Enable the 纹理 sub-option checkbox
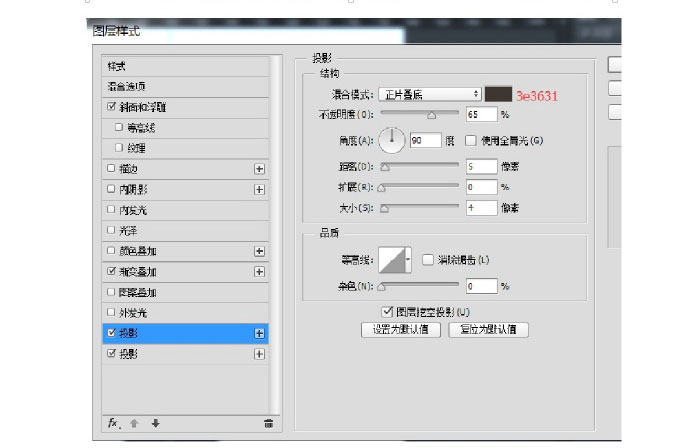690x448 pixels. pyautogui.click(x=119, y=148)
